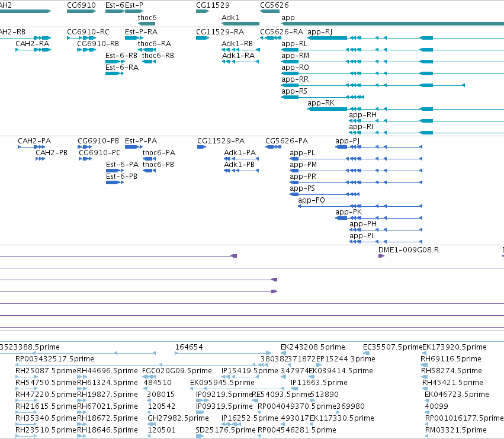Click EST label 164654
The width and height of the screenshot is (504, 439).
coord(189,347)
